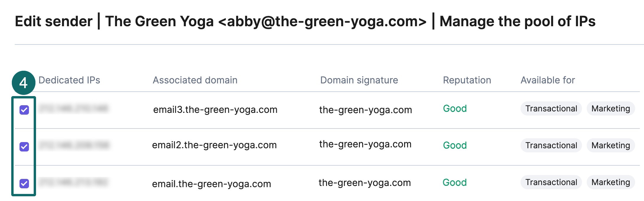The height and width of the screenshot is (201, 644).
Task: Click the Dedicated IPs column header
Action: pyautogui.click(x=69, y=80)
